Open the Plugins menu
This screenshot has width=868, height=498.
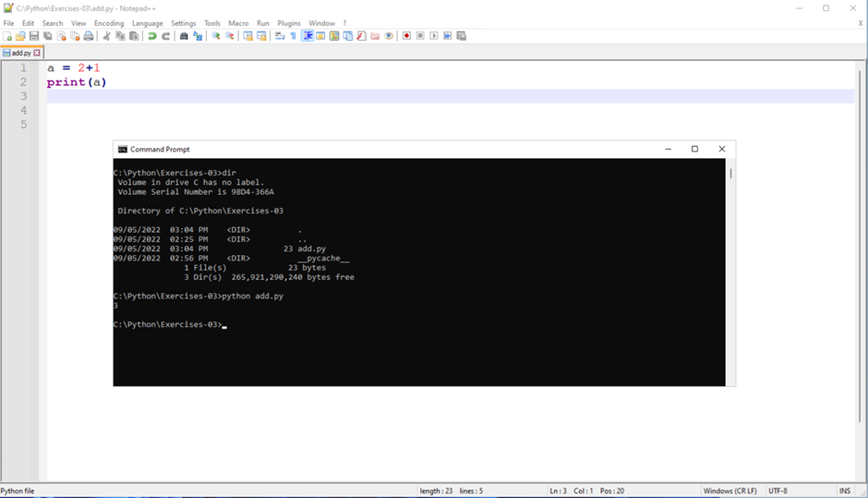pos(289,23)
